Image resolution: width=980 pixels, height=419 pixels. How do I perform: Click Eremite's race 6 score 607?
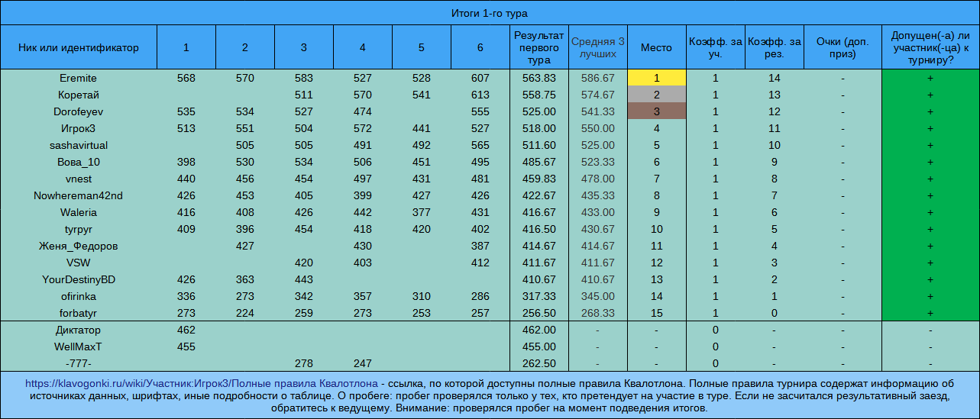tap(480, 79)
